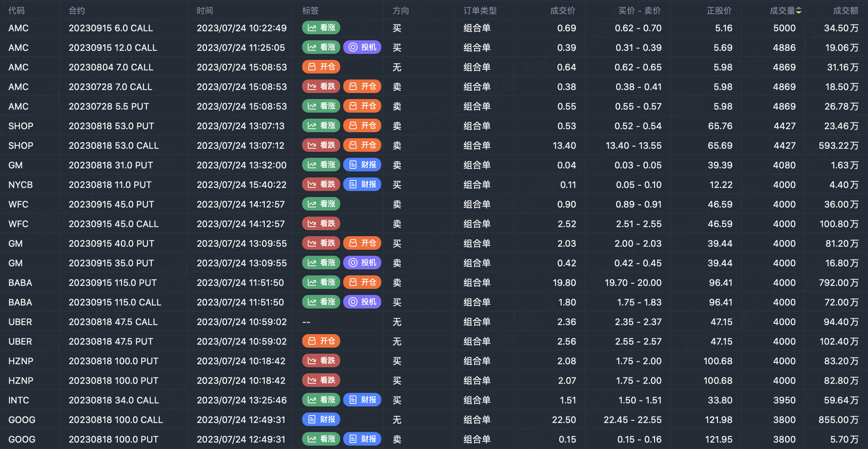This screenshot has width=868, height=449.
Task: Click the underlying price 12.22
Action: pyautogui.click(x=721, y=185)
